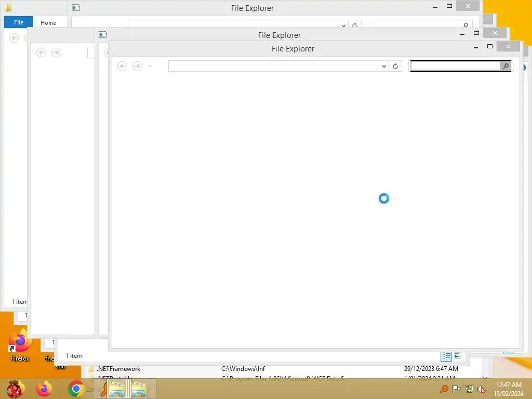Open the Firefox desktop shortcut
The width and height of the screenshot is (532, 399).
20,345
